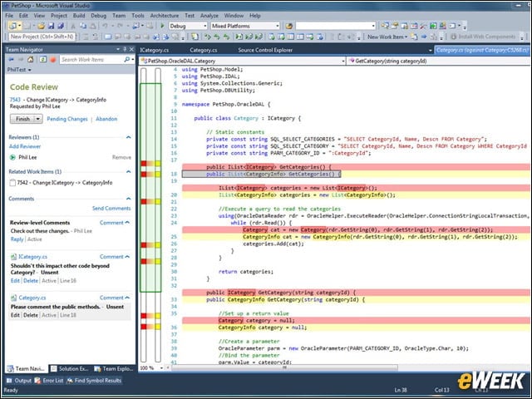Click the right diff overview bar
The image size is (532, 399).
click(158, 214)
